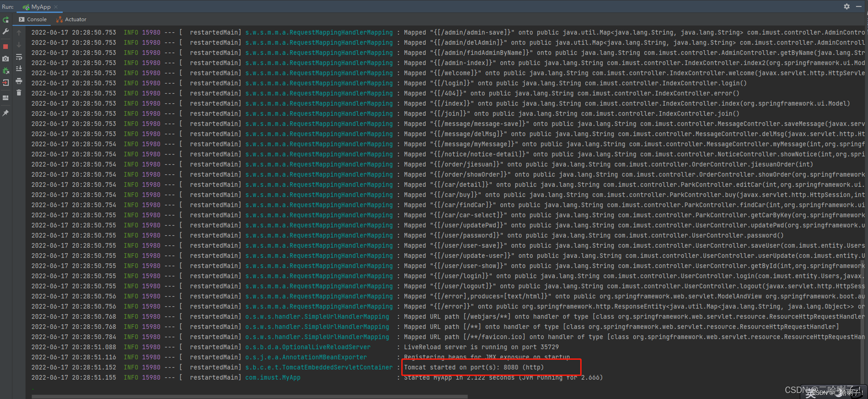Toggle the pin tab icon
The height and width of the screenshot is (399, 868).
(6, 113)
